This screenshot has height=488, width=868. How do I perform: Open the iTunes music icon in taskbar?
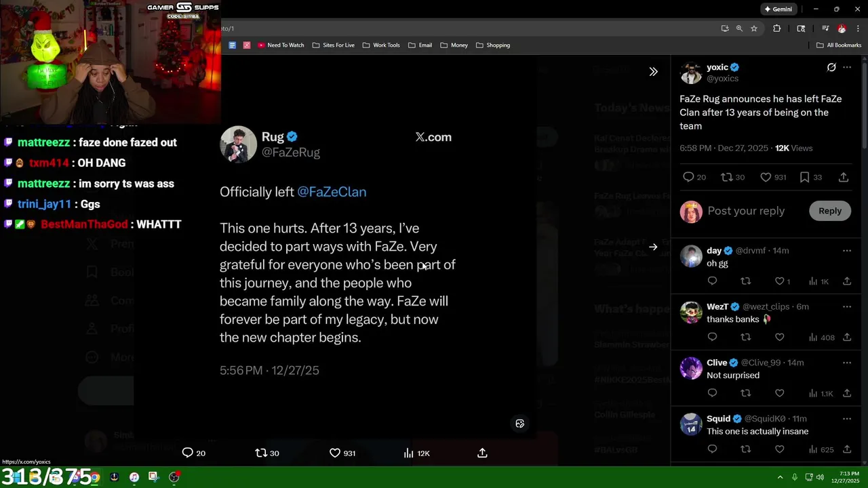pos(134,477)
